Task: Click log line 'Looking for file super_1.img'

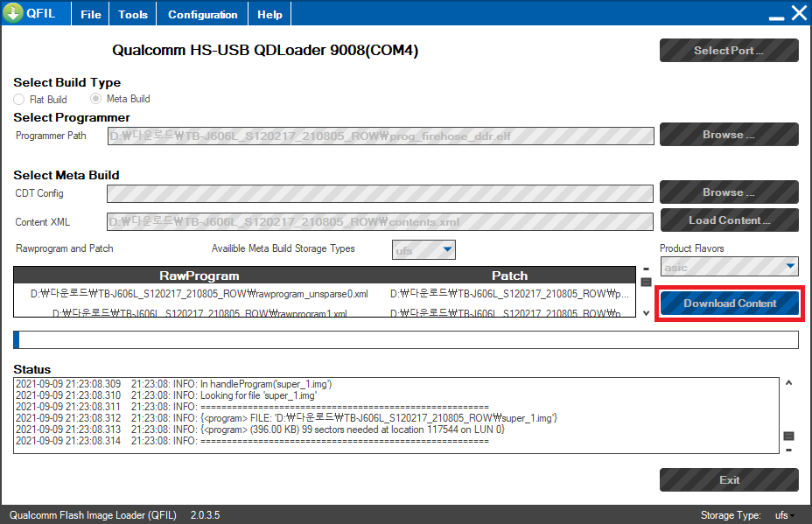Action: (166, 395)
